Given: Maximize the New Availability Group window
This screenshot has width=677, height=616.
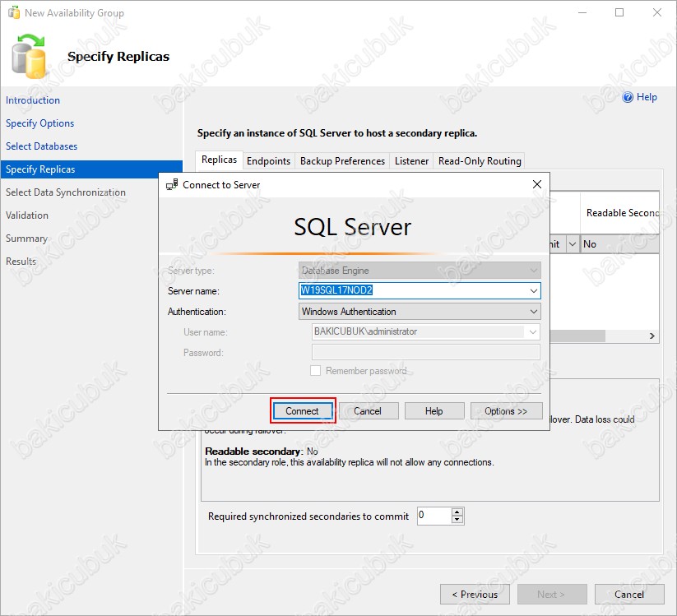Looking at the screenshot, I should coord(619,12).
